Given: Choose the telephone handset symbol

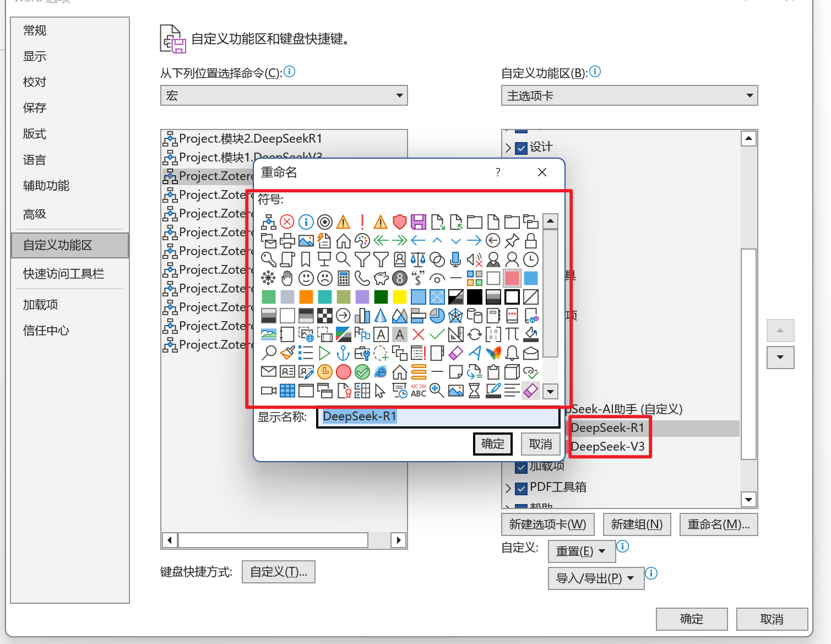Looking at the screenshot, I should [x=362, y=278].
